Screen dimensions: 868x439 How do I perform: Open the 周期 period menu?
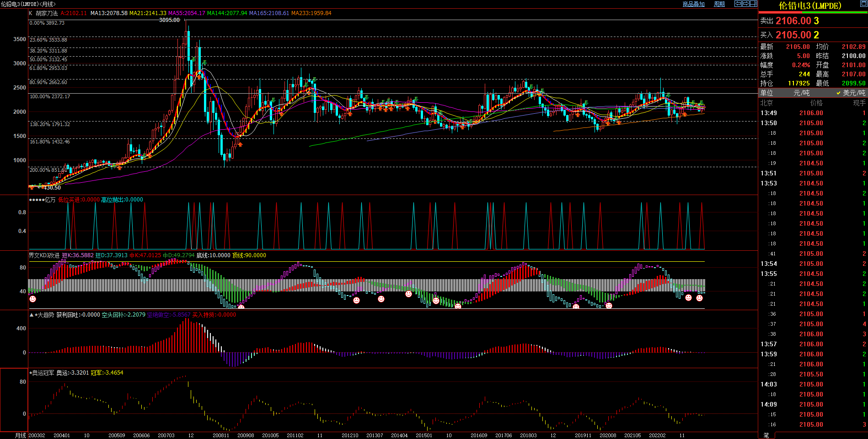[719, 4]
